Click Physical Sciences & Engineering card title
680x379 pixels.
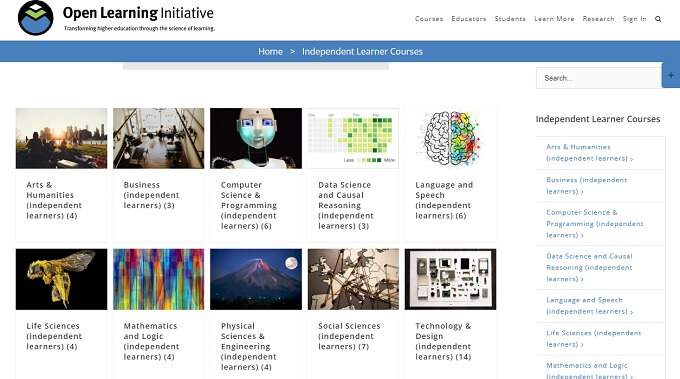[x=248, y=346]
